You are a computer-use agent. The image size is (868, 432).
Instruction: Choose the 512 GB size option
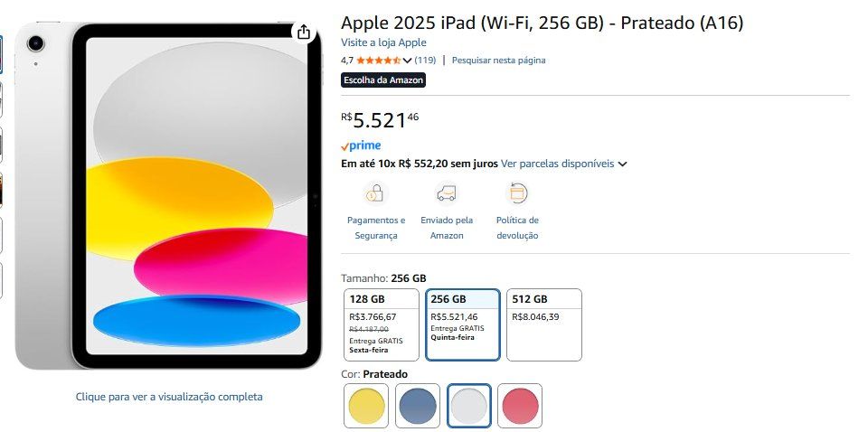pyautogui.click(x=544, y=324)
